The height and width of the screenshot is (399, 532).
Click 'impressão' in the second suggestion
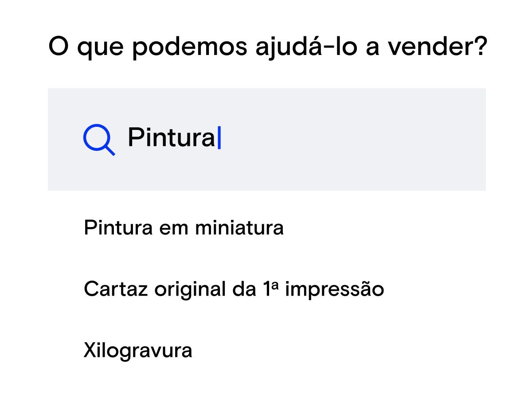334,289
